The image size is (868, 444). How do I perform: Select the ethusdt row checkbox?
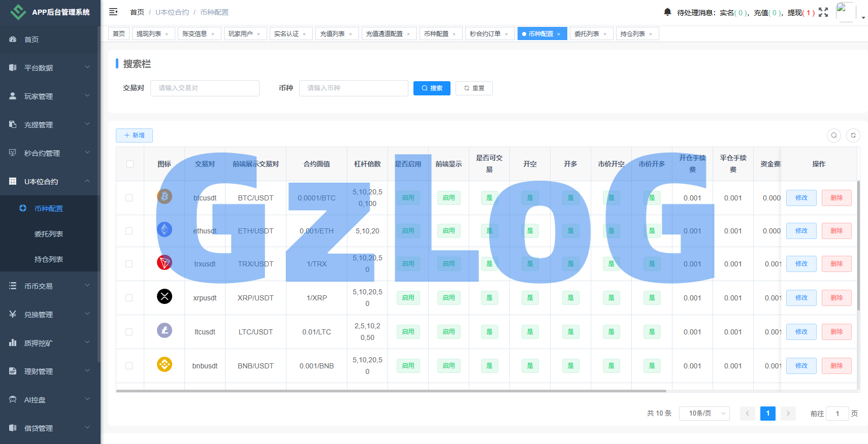pos(129,231)
